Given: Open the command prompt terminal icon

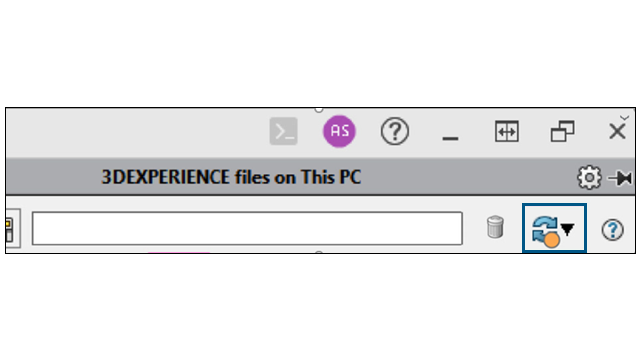Looking at the screenshot, I should pyautogui.click(x=284, y=131).
